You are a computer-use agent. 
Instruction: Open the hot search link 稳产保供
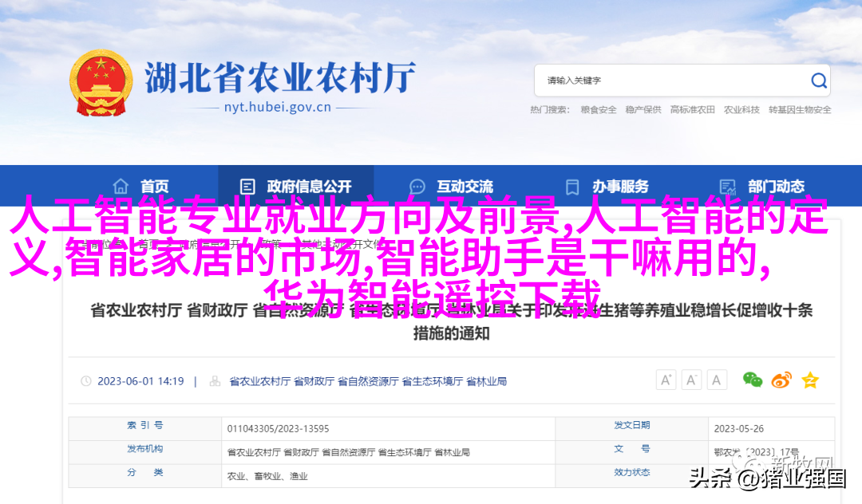pyautogui.click(x=643, y=110)
